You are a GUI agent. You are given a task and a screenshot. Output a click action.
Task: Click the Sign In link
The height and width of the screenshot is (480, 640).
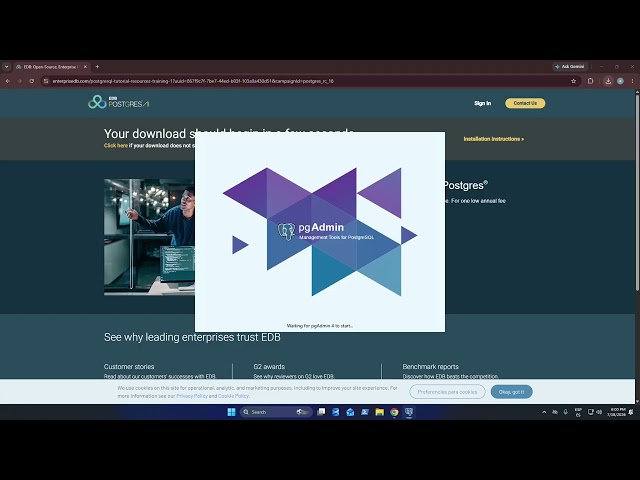pos(482,103)
